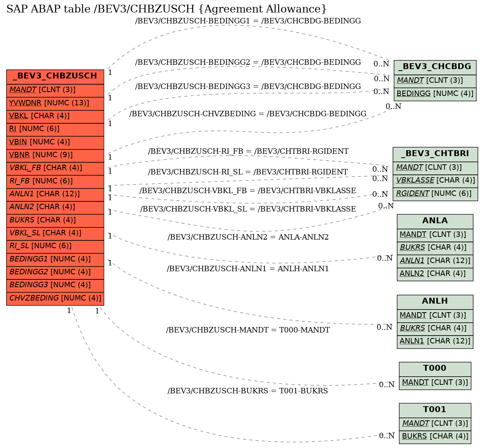Click the CHVZBEDING [NUMC (4)] field

tap(55, 299)
